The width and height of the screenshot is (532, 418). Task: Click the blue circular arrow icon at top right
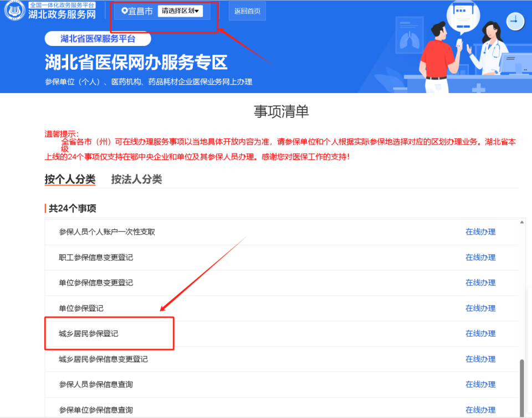(x=514, y=20)
